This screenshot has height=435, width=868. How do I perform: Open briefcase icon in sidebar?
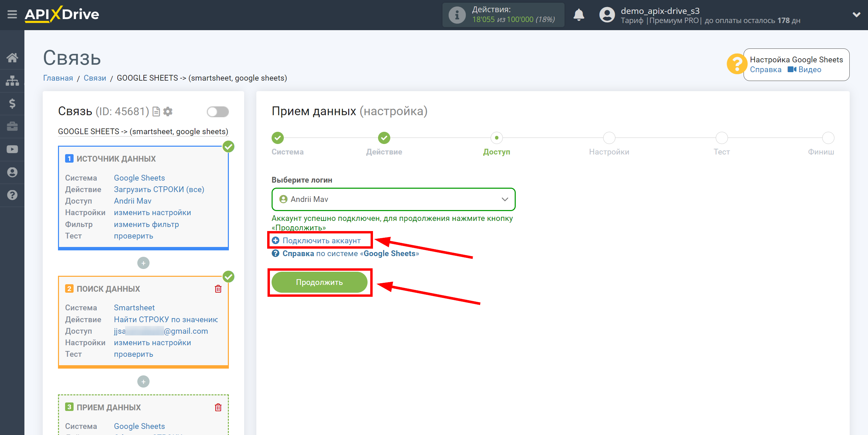12,126
